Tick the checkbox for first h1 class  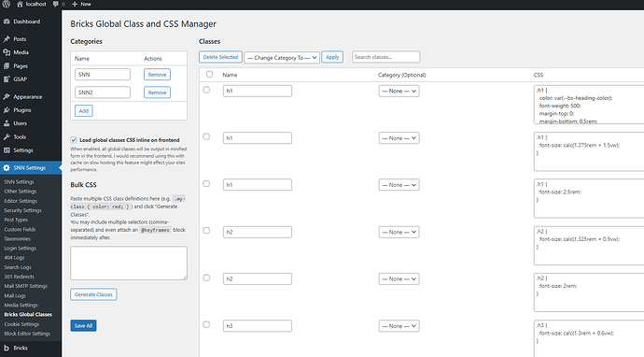tap(206, 90)
